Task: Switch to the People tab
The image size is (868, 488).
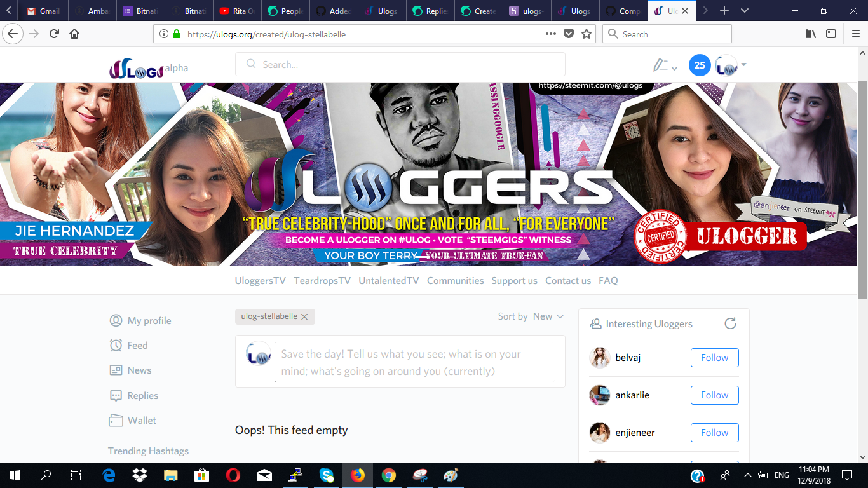Action: (286, 11)
